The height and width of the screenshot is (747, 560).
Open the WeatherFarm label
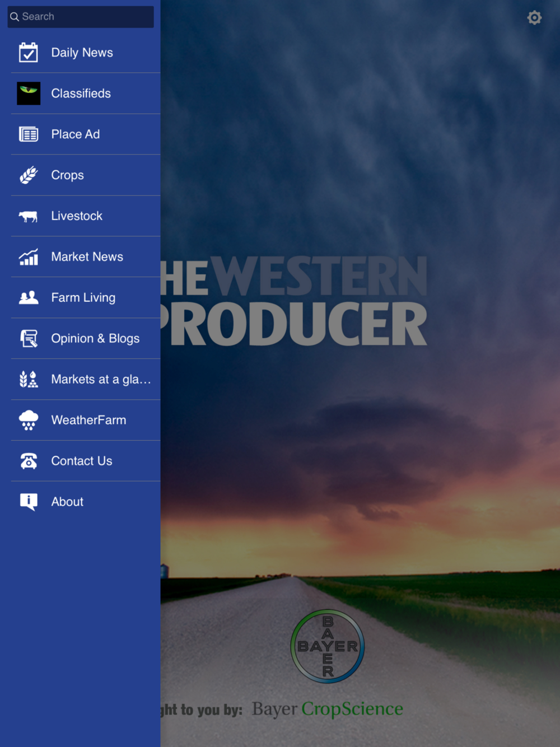[88, 420]
